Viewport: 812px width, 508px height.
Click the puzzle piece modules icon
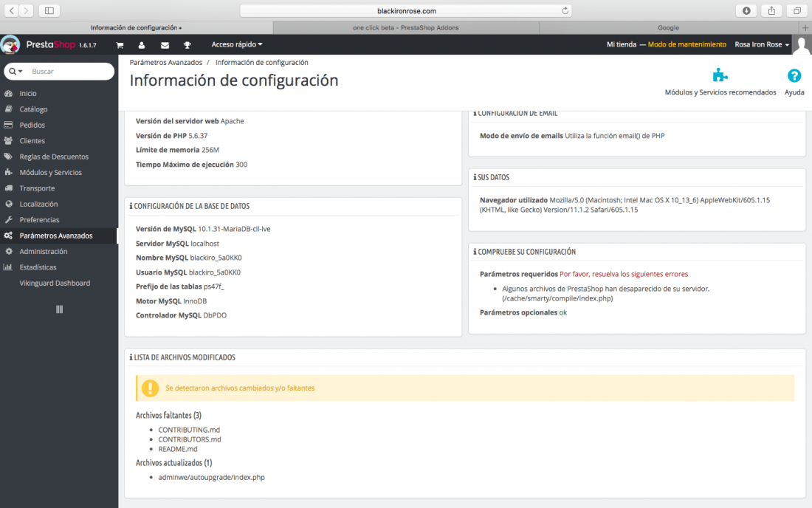click(720, 75)
